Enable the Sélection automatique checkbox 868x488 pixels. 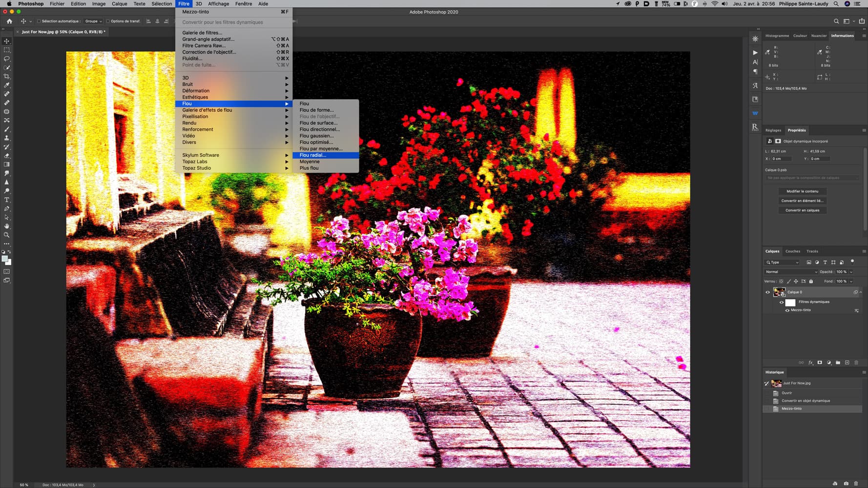[x=39, y=21]
